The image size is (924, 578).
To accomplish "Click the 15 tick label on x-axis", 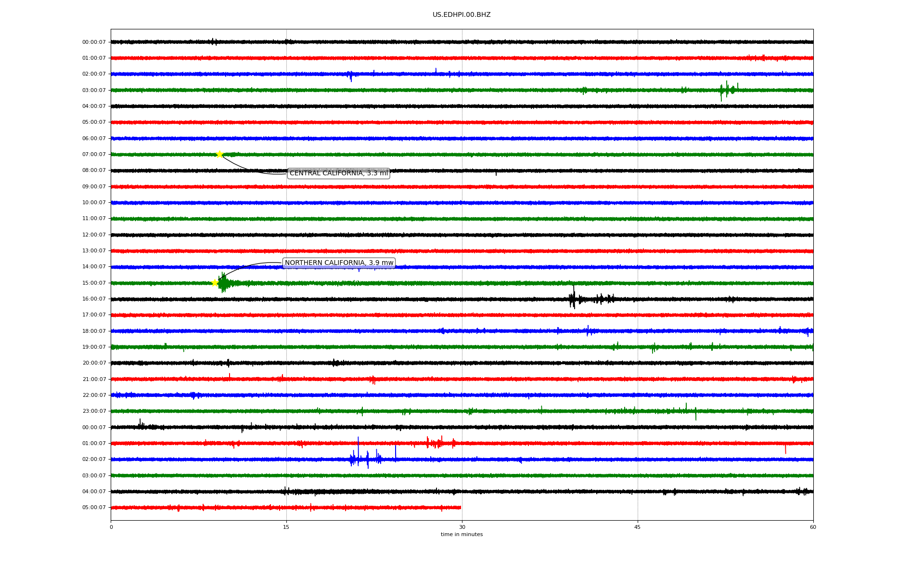I will tap(286, 527).
